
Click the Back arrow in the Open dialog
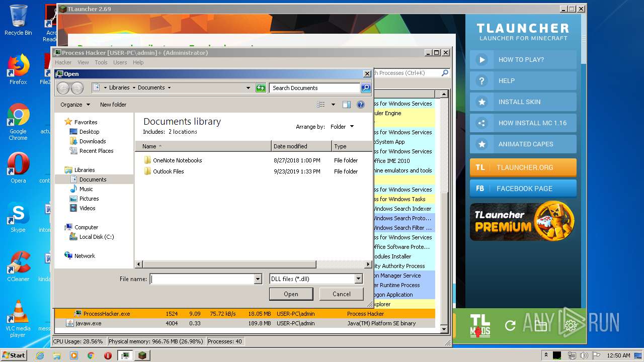[x=63, y=88]
